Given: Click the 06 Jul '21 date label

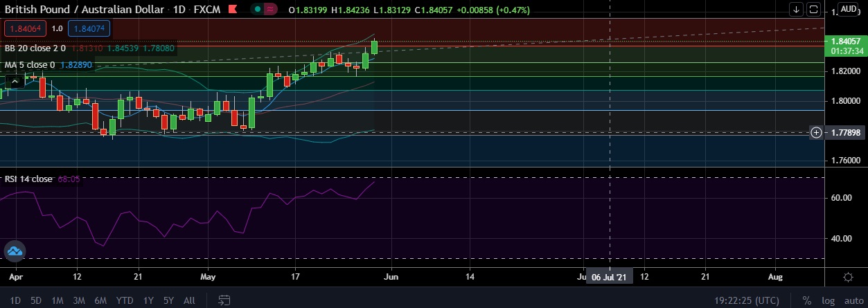Looking at the screenshot, I should (609, 277).
